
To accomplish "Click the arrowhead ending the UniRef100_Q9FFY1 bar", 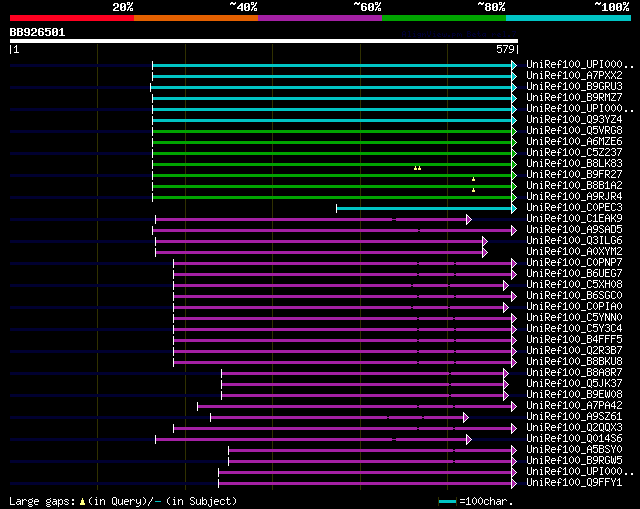I will [x=514, y=484].
